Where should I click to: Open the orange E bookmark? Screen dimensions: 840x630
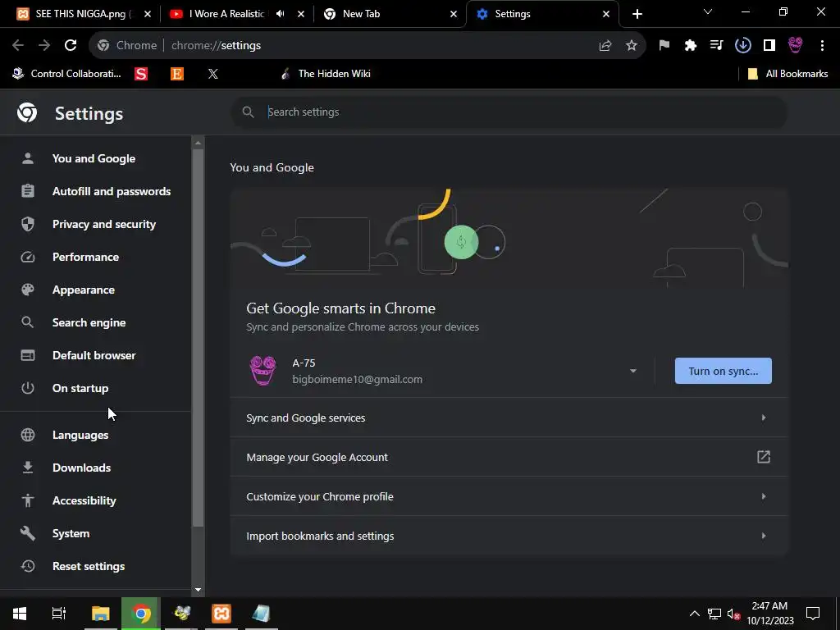(177, 74)
